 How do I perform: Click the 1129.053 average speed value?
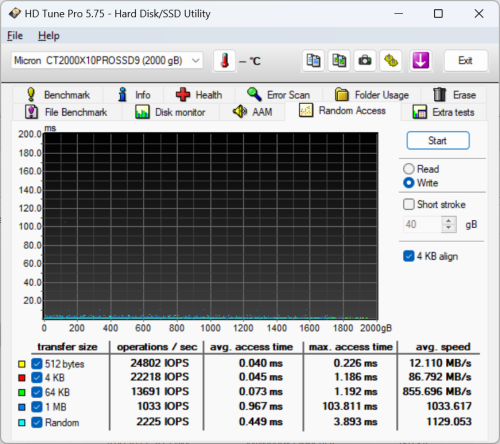click(x=449, y=422)
